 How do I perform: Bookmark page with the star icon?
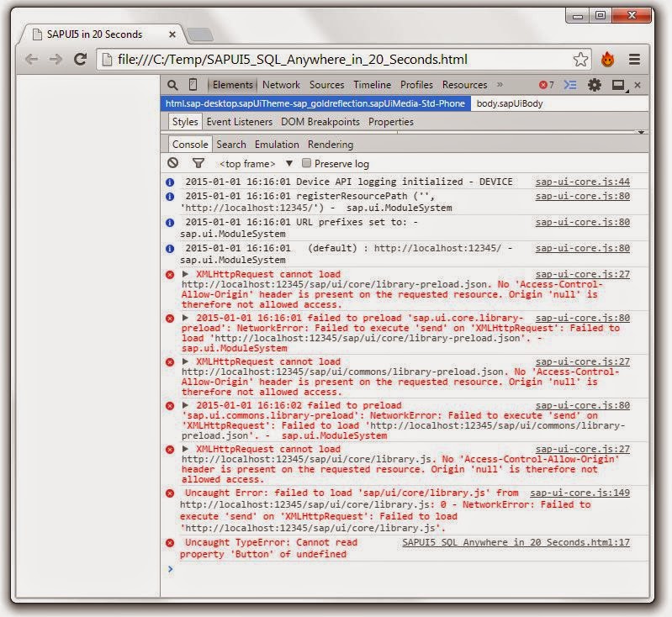[580, 59]
